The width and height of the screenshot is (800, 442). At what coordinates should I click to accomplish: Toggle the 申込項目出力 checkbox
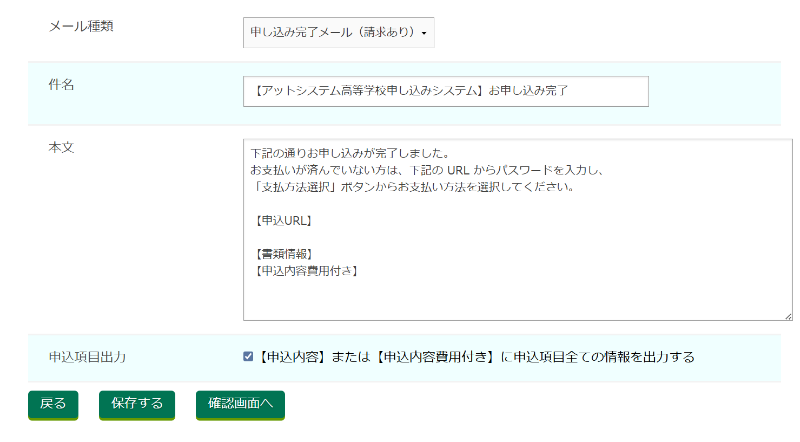[248, 356]
